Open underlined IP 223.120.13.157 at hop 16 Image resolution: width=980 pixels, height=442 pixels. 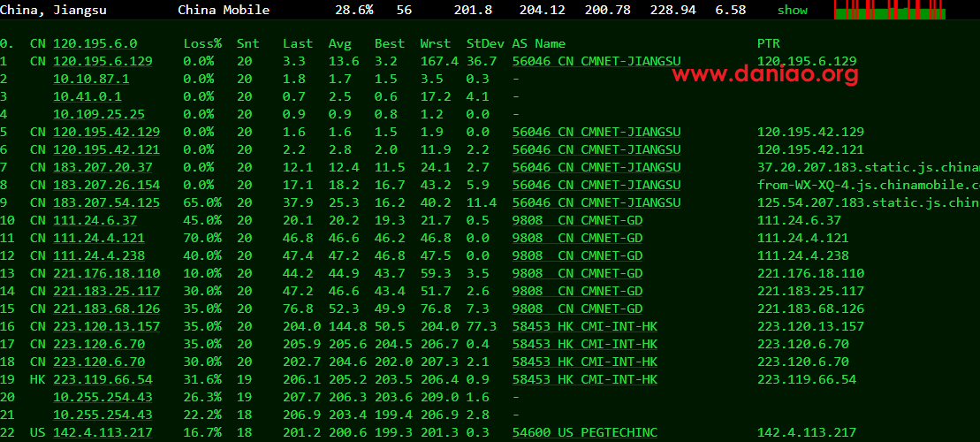[106, 326]
